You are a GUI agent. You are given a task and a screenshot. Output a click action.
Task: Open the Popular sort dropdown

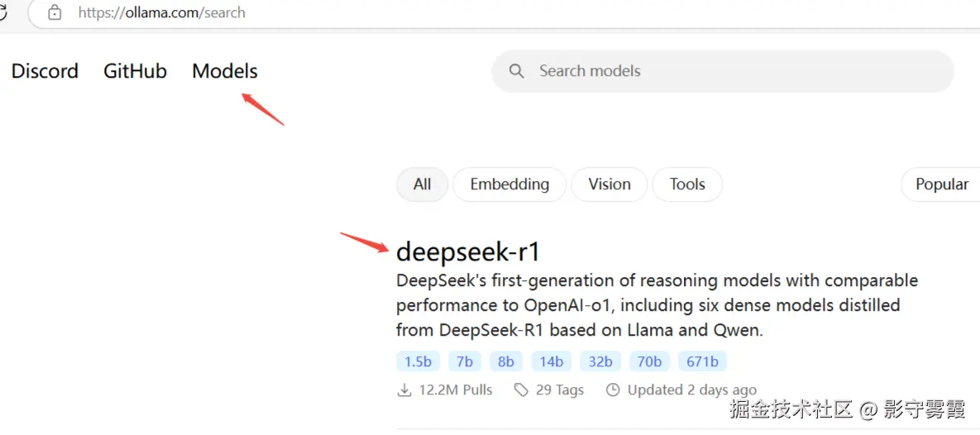941,184
